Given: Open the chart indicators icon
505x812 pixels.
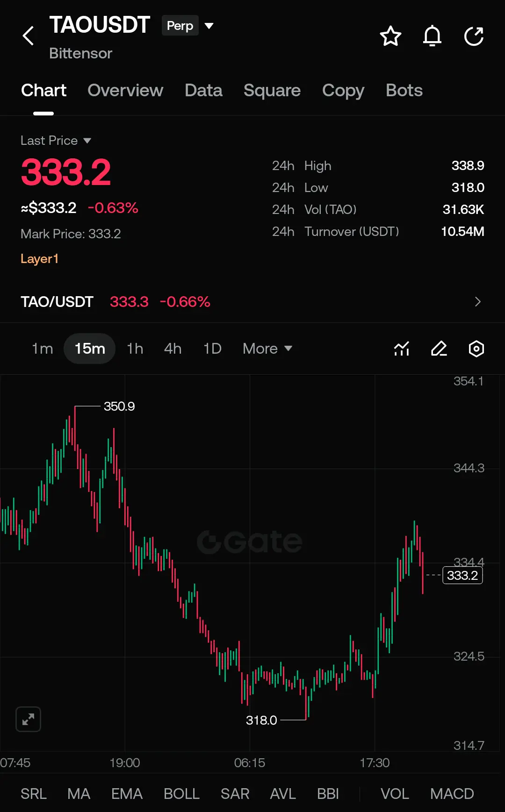Looking at the screenshot, I should (402, 349).
